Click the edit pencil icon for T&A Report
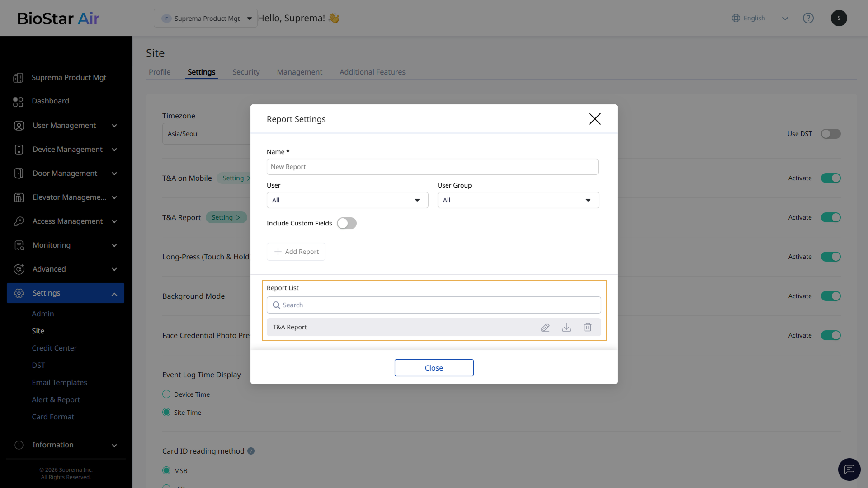Screen dimensions: 868x488 (545, 327)
